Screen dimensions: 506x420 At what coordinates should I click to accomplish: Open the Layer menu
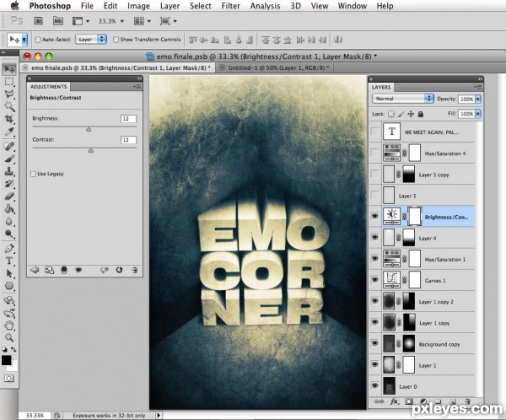tap(170, 6)
